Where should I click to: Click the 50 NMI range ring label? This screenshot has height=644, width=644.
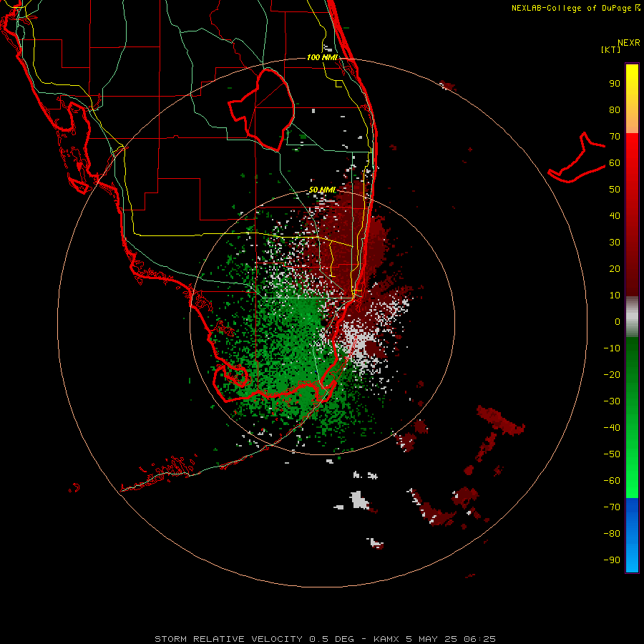coord(323,190)
